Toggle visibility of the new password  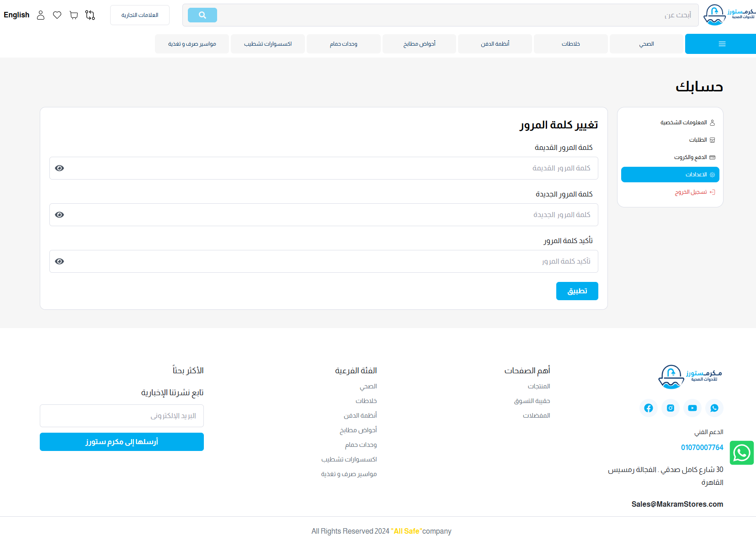click(x=59, y=215)
